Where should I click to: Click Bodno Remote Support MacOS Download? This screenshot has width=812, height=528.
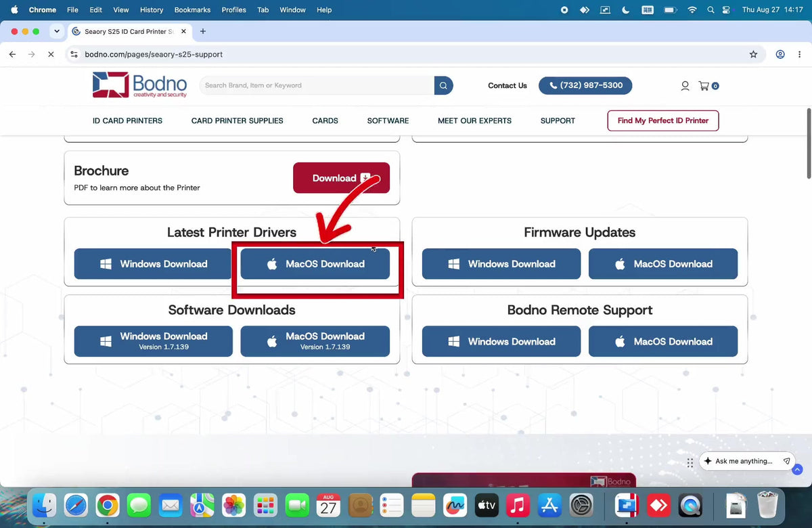pos(663,341)
